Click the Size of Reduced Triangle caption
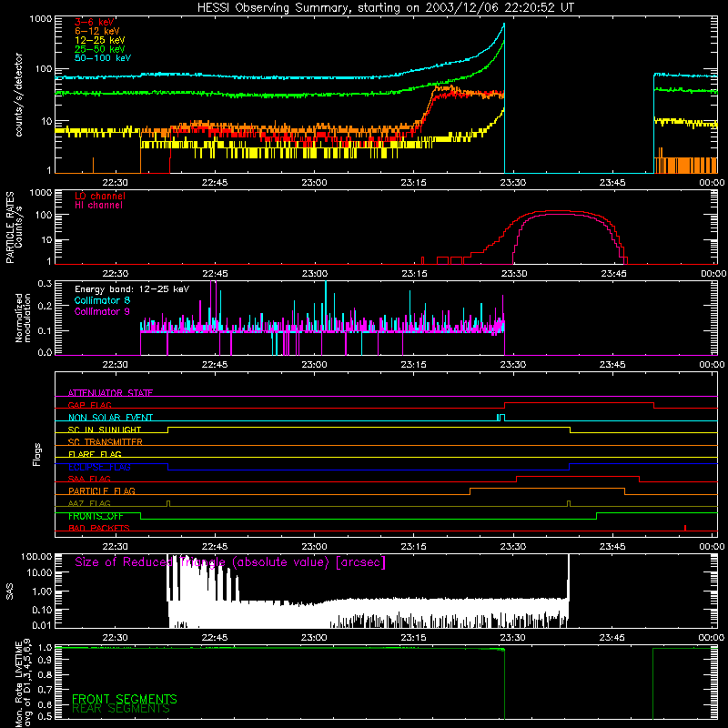728x728 pixels. [x=230, y=562]
